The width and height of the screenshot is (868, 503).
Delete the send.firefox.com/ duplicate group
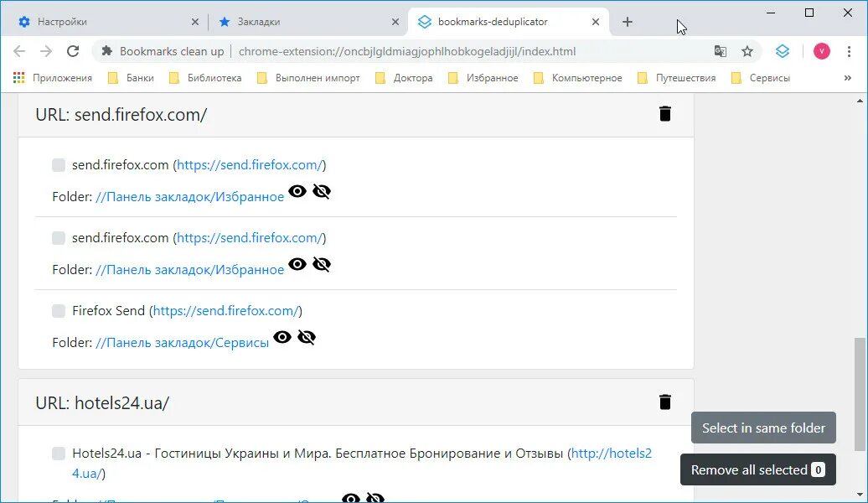click(664, 112)
